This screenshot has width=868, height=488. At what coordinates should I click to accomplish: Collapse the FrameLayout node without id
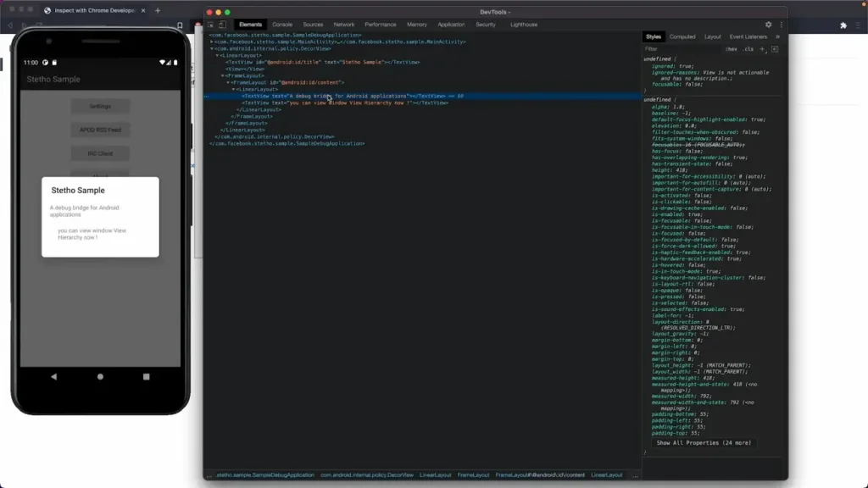[223, 75]
